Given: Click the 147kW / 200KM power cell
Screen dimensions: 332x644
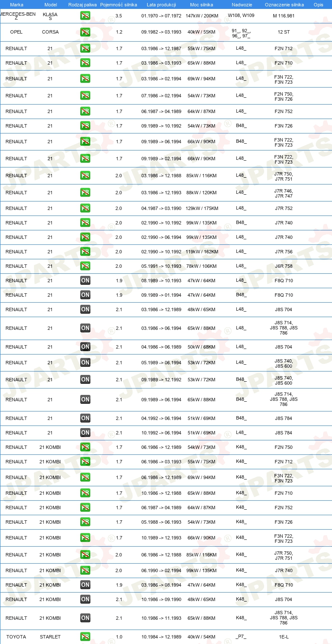Looking at the screenshot, I should tap(202, 16).
